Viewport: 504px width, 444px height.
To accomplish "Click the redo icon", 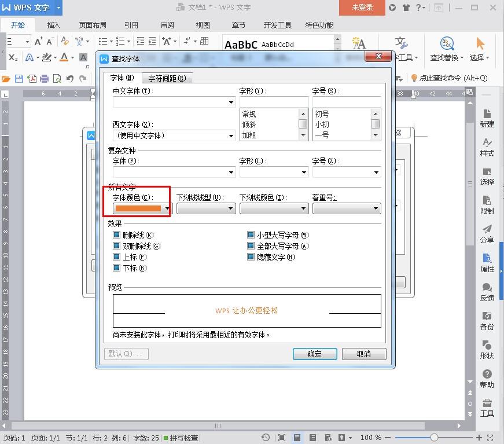I will coord(83,79).
